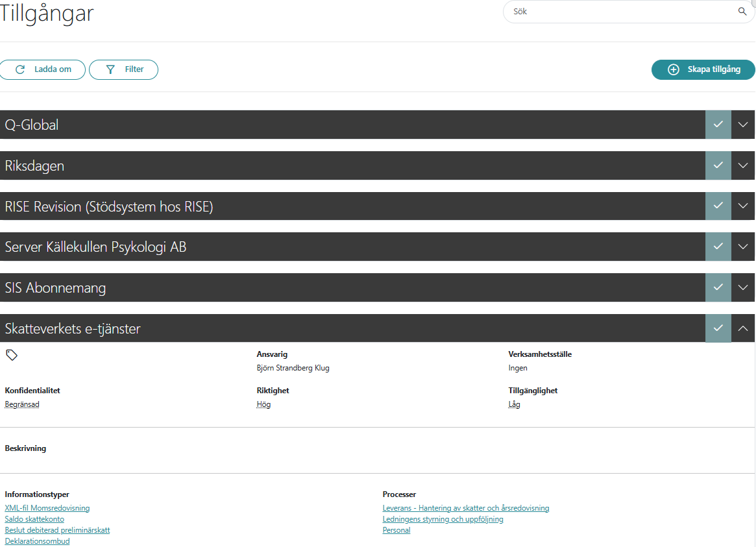Click the Begränsad confidentiality value
Image resolution: width=756 pixels, height=547 pixels.
click(x=22, y=404)
